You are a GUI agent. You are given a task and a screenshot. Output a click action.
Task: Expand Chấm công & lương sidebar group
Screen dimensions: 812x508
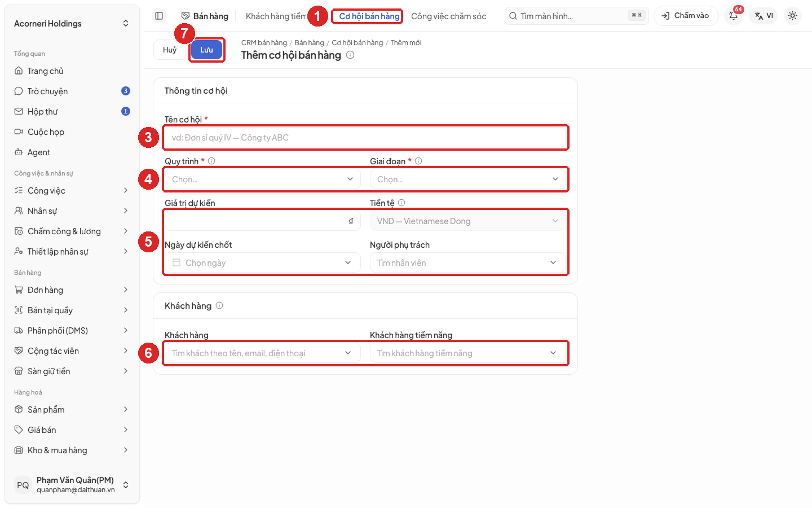coord(72,231)
